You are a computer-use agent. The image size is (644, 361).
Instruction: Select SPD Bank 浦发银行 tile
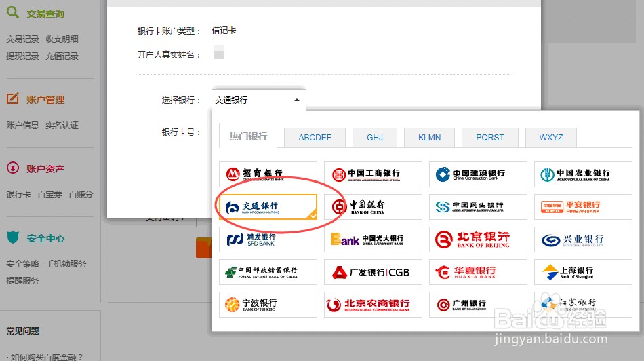pyautogui.click(x=268, y=240)
